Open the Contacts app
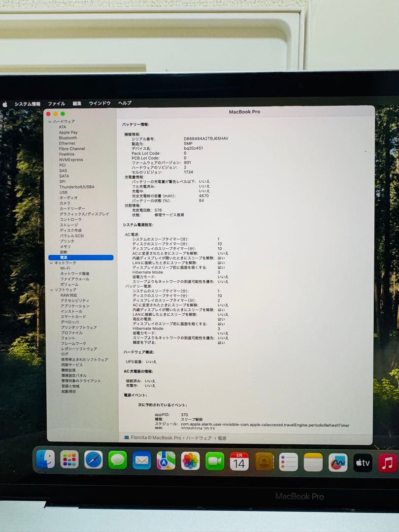The width and height of the screenshot is (399, 532). click(265, 462)
